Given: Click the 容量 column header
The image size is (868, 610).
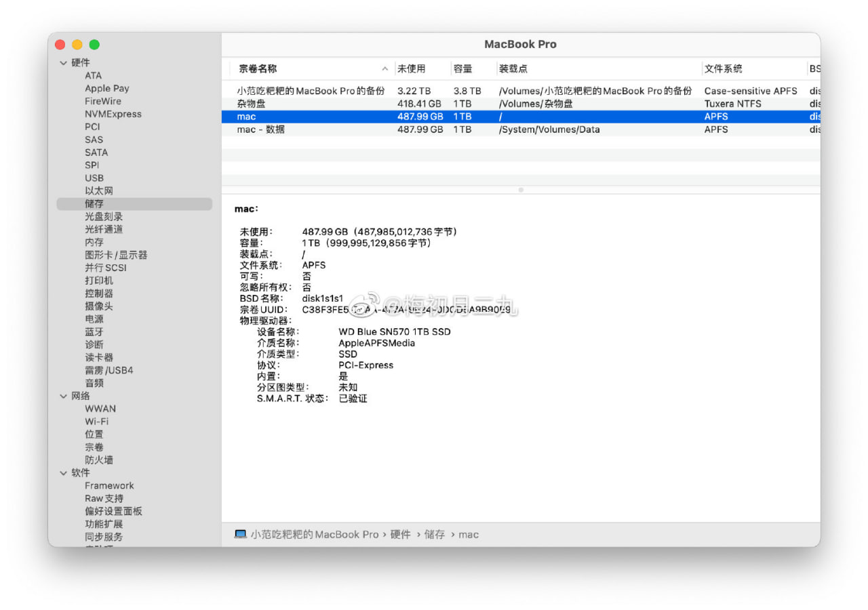Looking at the screenshot, I should click(x=473, y=68).
